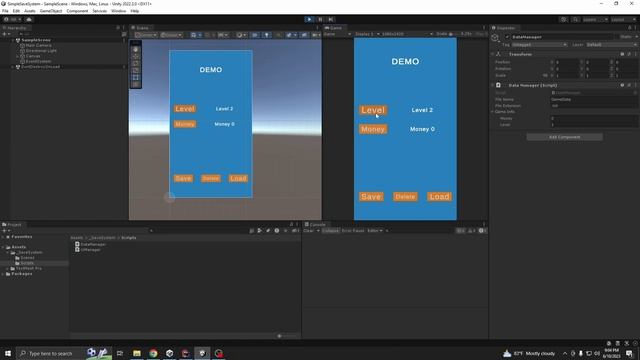Viewport: 640px width, 360px height.
Task: Click the Hierarchy add (+) button
Action: 5,34
